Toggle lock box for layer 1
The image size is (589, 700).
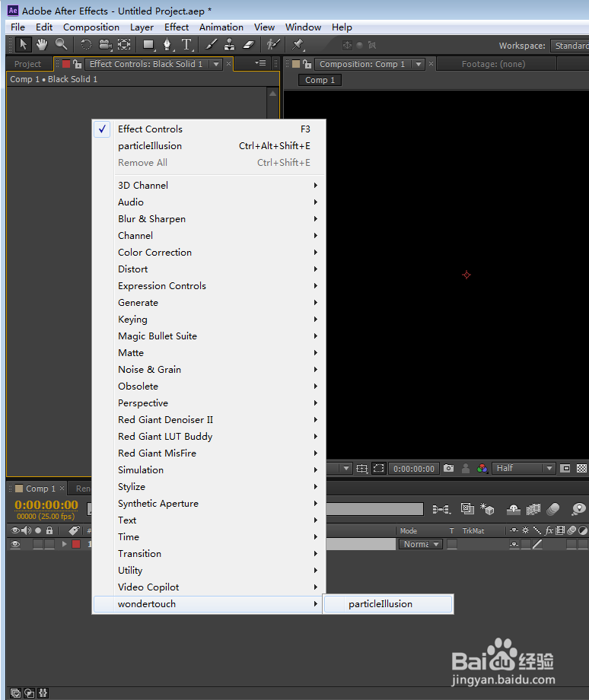[49, 544]
